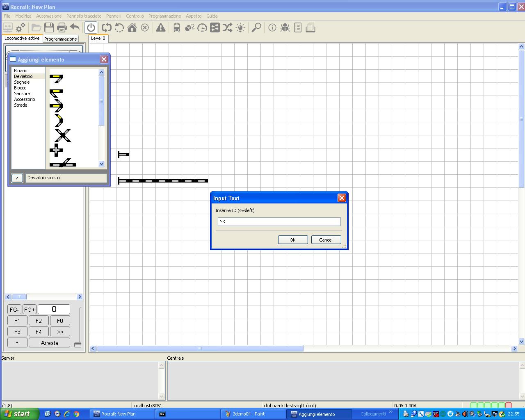Toggle automatic mode loop arrows icon
This screenshot has width=525, height=420.
[x=107, y=28]
